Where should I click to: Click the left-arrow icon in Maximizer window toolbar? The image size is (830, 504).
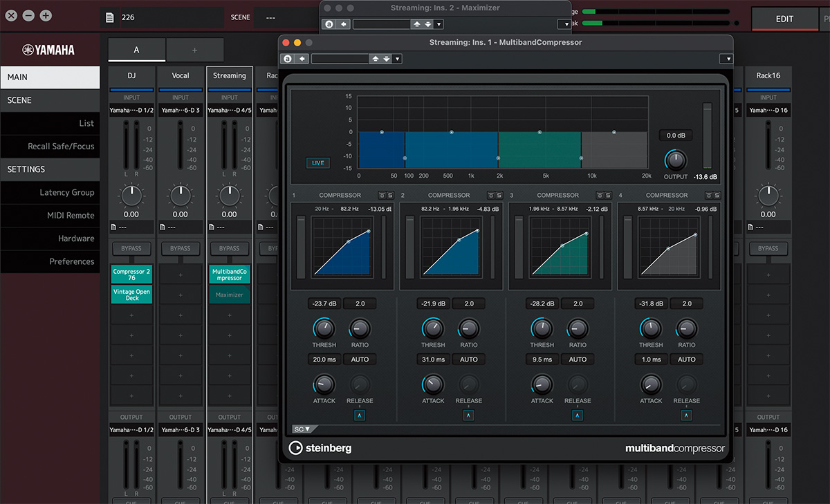tap(344, 24)
